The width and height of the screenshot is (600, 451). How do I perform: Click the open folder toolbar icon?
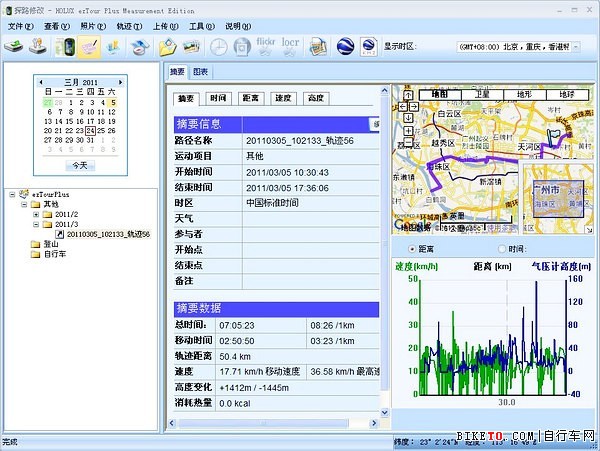pyautogui.click(x=168, y=46)
